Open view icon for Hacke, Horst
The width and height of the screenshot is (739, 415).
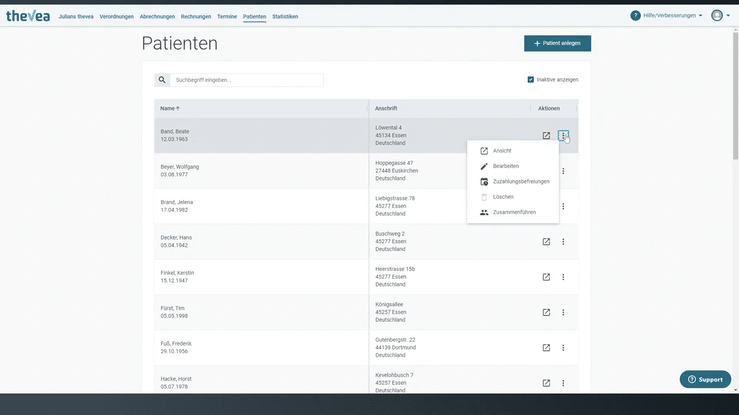pyautogui.click(x=546, y=383)
